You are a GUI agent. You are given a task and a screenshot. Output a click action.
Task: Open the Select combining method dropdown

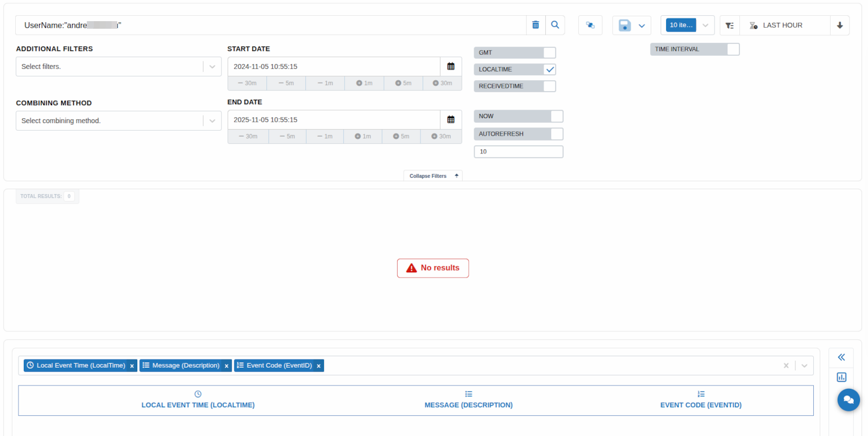(x=212, y=121)
